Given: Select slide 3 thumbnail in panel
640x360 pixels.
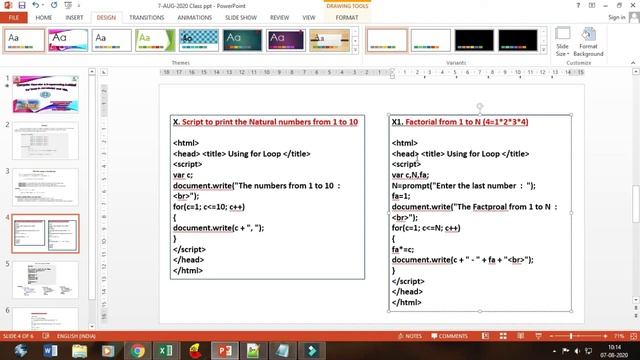Looking at the screenshot, I should tap(45, 187).
